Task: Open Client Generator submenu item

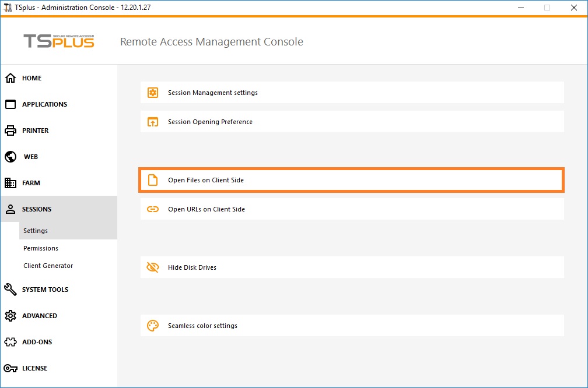Action: click(48, 266)
